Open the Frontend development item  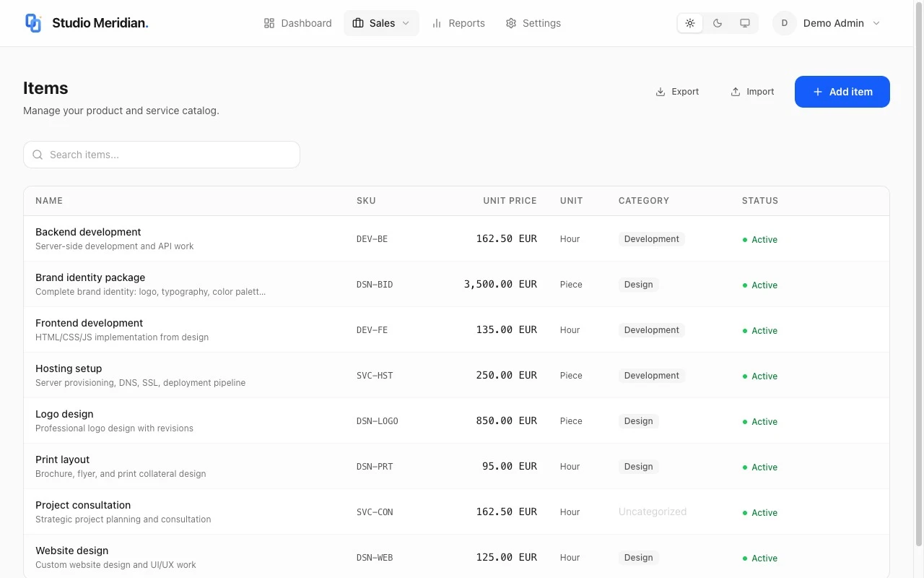coord(89,323)
